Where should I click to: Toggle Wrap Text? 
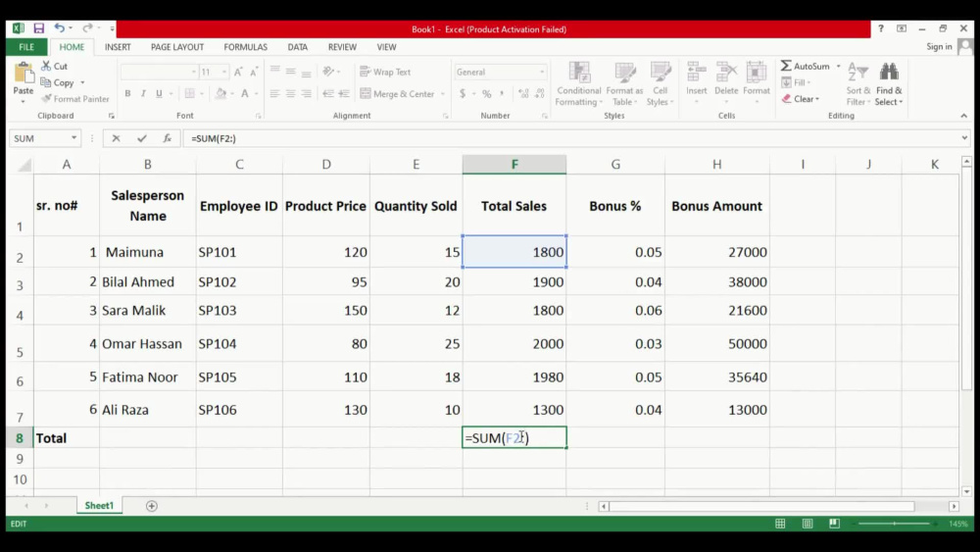click(x=385, y=72)
